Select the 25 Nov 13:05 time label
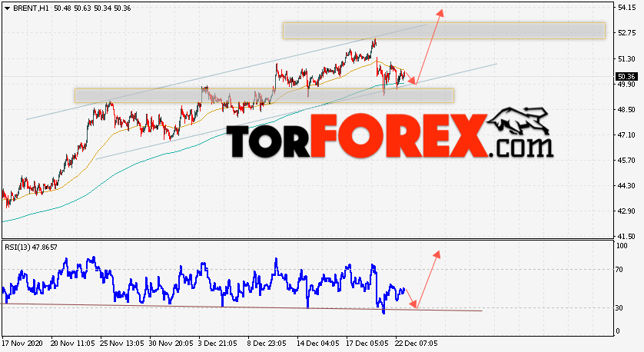The width and height of the screenshot is (644, 352). coord(122,343)
